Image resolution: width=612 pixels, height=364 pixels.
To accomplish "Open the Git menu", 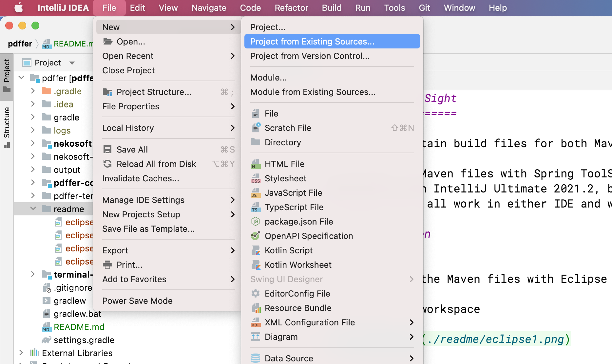I will point(424,8).
